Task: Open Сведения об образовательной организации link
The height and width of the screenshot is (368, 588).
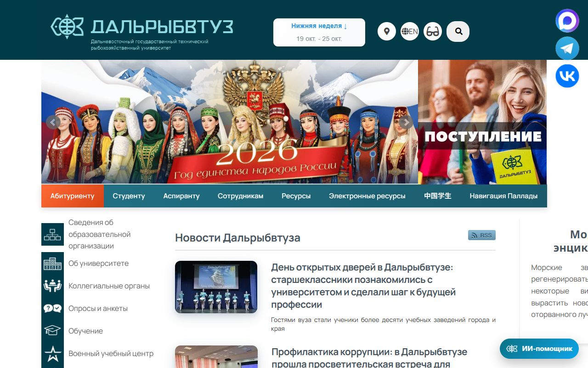Action: tap(100, 234)
